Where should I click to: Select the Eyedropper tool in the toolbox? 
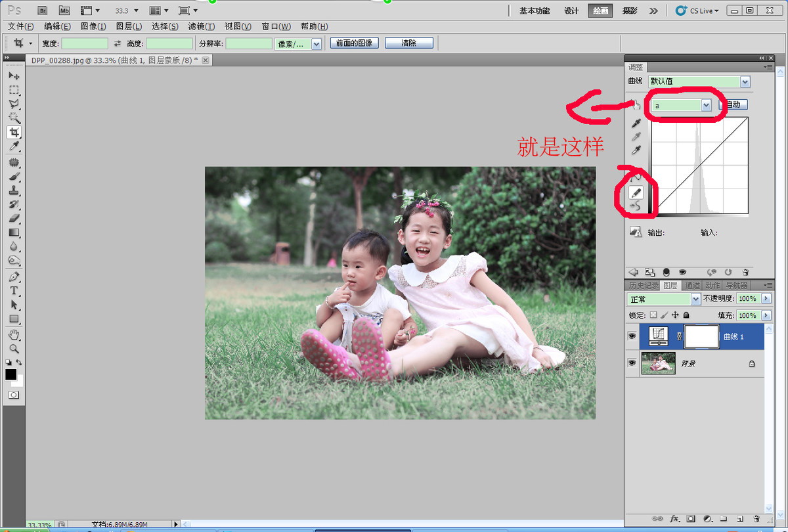pos(14,146)
